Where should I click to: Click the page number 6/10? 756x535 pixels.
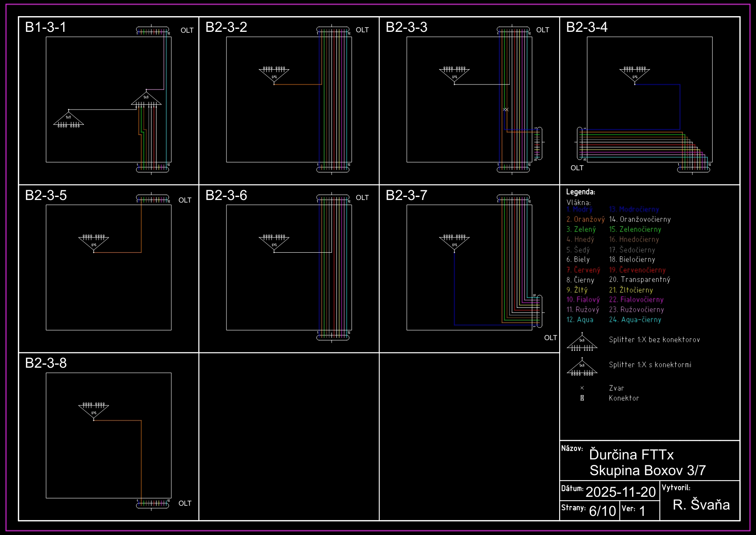tap(602, 511)
